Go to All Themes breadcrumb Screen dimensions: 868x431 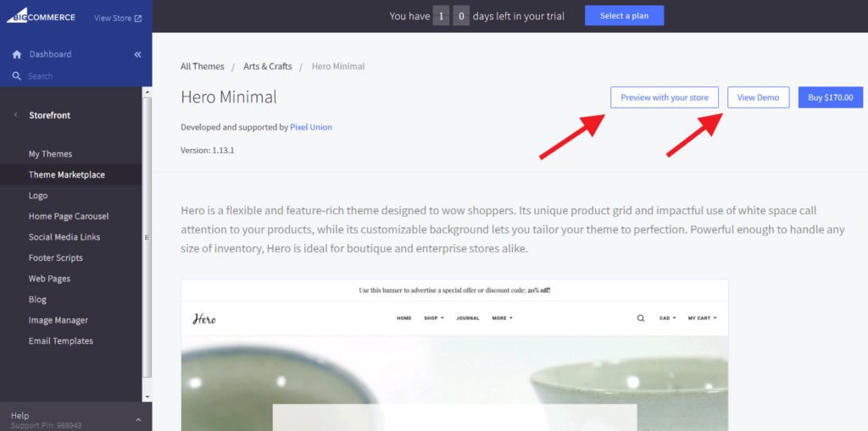(202, 66)
